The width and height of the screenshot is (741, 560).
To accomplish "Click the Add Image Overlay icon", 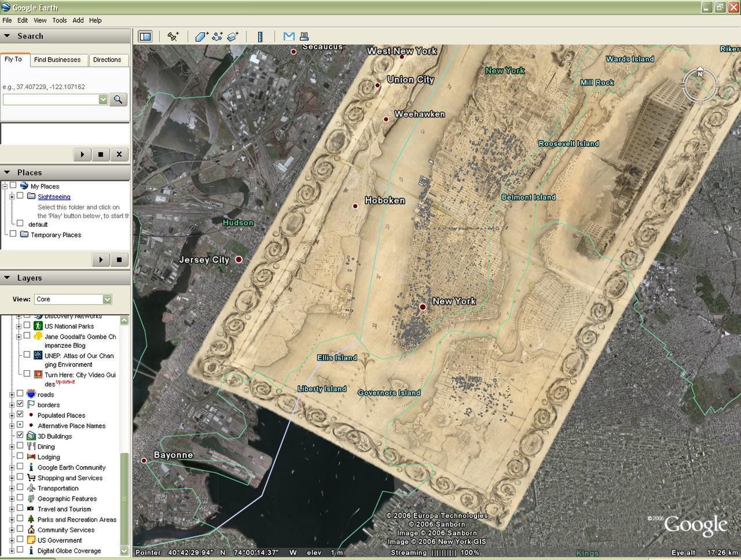I will coord(233,36).
